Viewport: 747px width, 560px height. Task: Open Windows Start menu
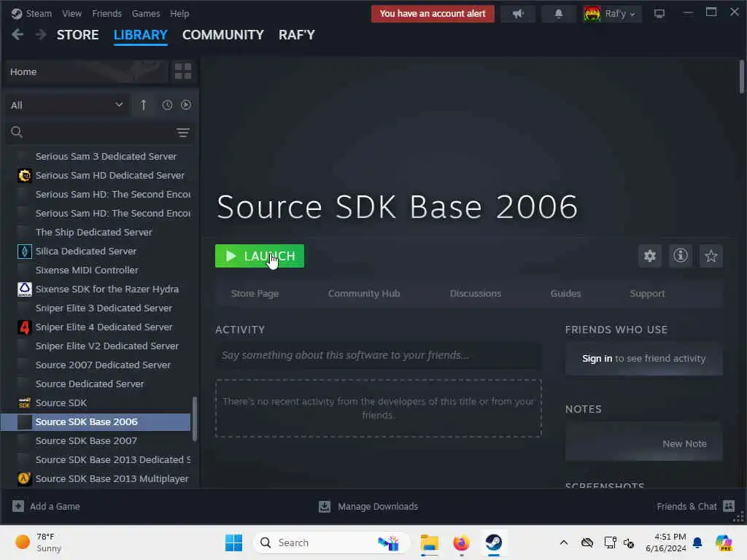coord(233,542)
